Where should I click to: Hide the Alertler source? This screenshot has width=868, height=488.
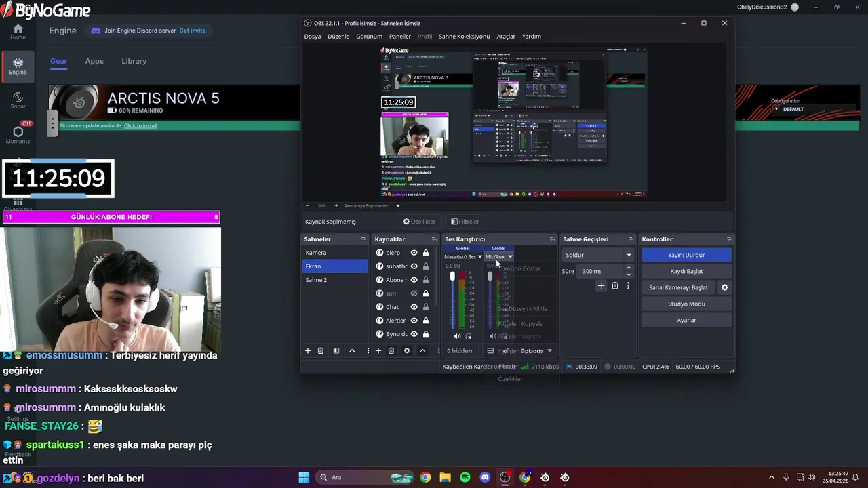(x=414, y=321)
